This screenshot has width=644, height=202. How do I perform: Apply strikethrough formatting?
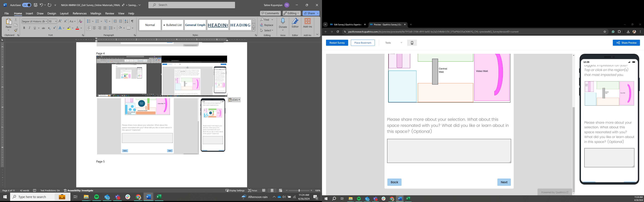tap(43, 28)
